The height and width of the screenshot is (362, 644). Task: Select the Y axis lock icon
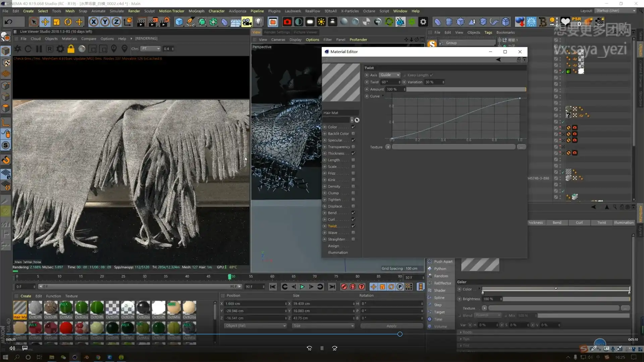105,22
